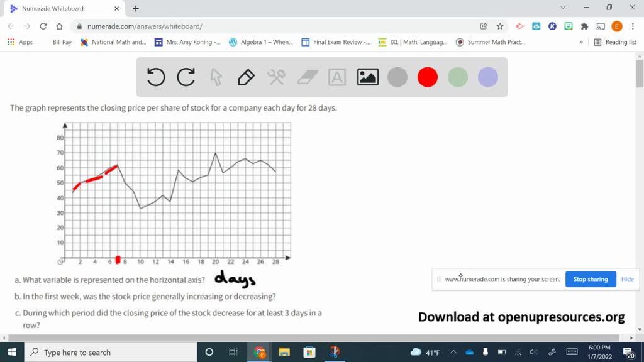
Task: Click the Stop sharing button
Action: point(591,279)
